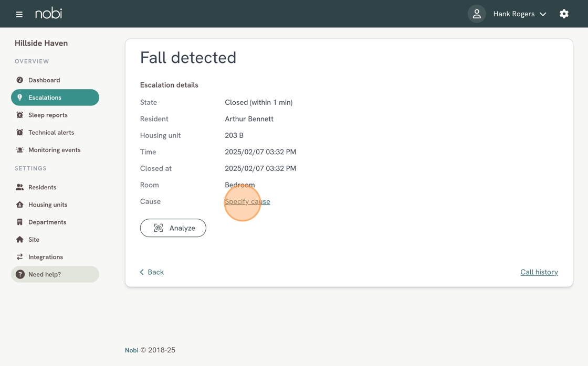
Task: Click the Escalations alert icon
Action: point(20,98)
